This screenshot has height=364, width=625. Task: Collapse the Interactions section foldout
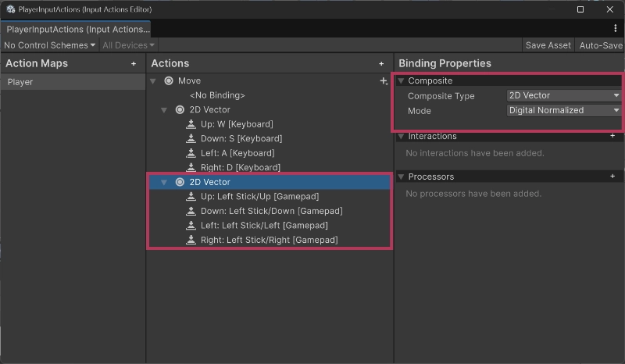coord(401,137)
